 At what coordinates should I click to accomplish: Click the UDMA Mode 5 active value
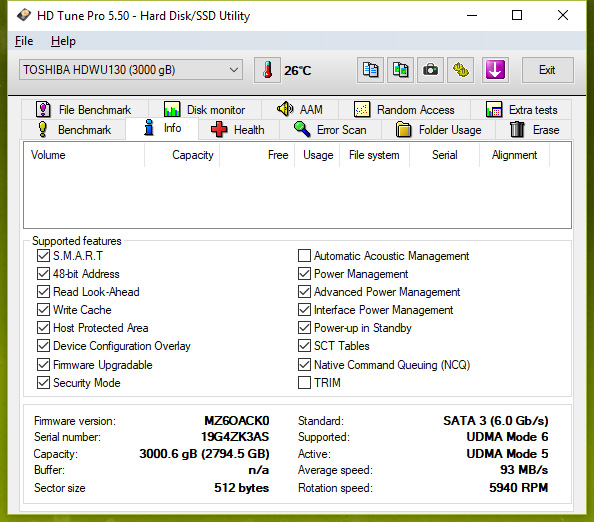click(x=507, y=453)
